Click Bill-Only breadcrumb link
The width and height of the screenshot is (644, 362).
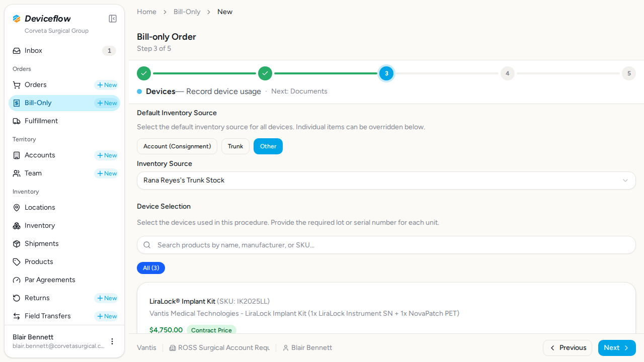[x=187, y=12]
